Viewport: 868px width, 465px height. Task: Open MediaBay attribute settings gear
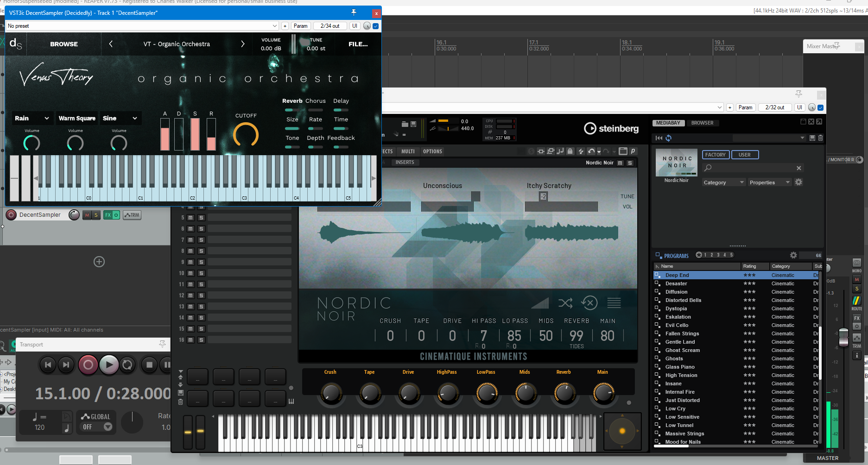click(798, 182)
